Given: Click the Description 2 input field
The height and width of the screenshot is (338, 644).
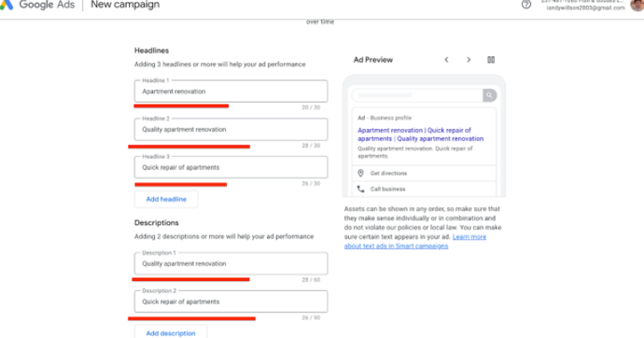Looking at the screenshot, I should pos(231,302).
